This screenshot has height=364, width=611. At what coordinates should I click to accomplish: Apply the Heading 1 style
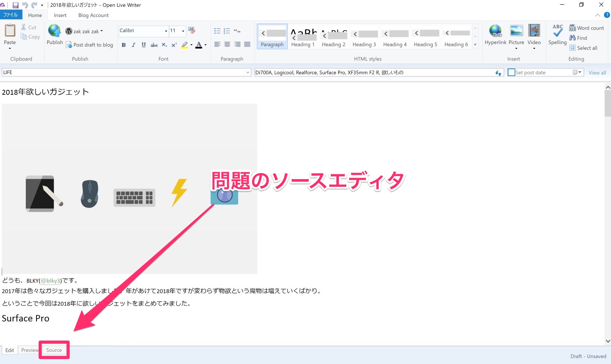[303, 37]
